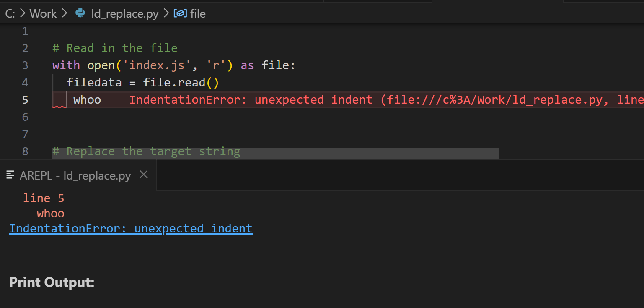Click the red error squiggle on line 5
The width and height of the screenshot is (644, 308).
59,107
